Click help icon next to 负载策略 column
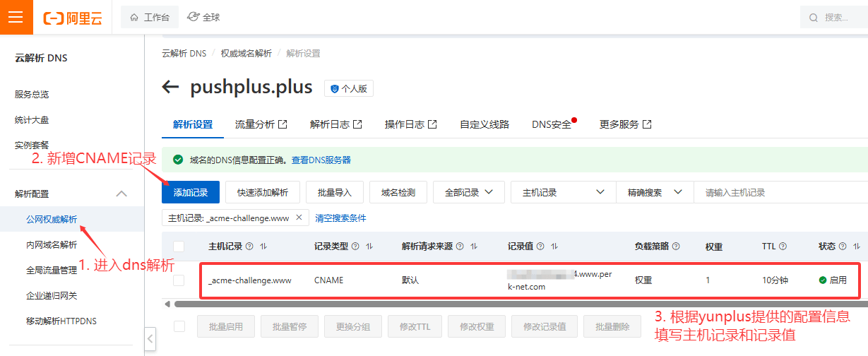The width and height of the screenshot is (868, 356). pos(676,247)
